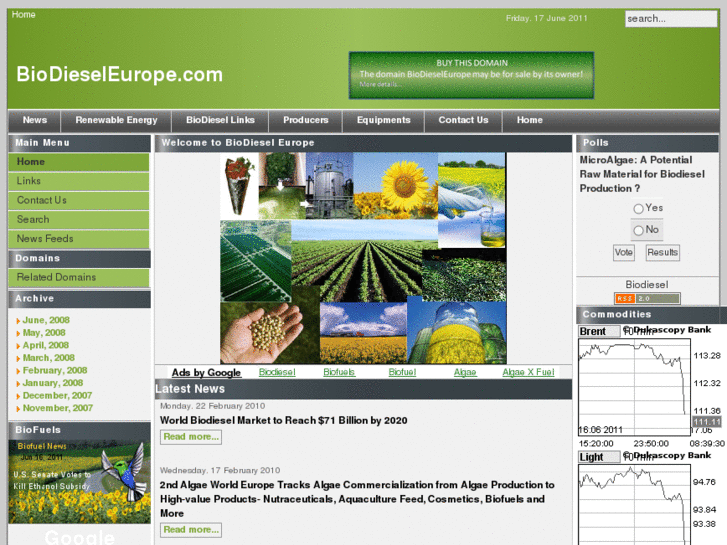Click Monday, 22 February 2010 date text
The image size is (727, 545).
click(212, 406)
